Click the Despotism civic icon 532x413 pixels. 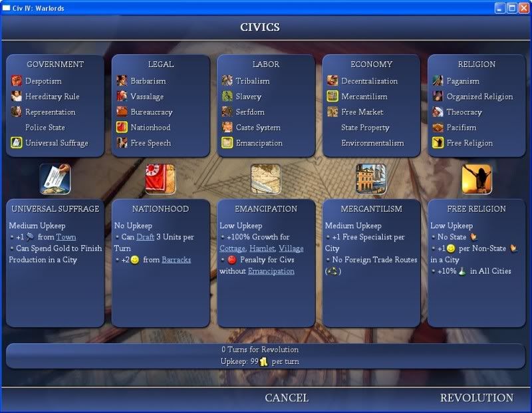pos(16,80)
